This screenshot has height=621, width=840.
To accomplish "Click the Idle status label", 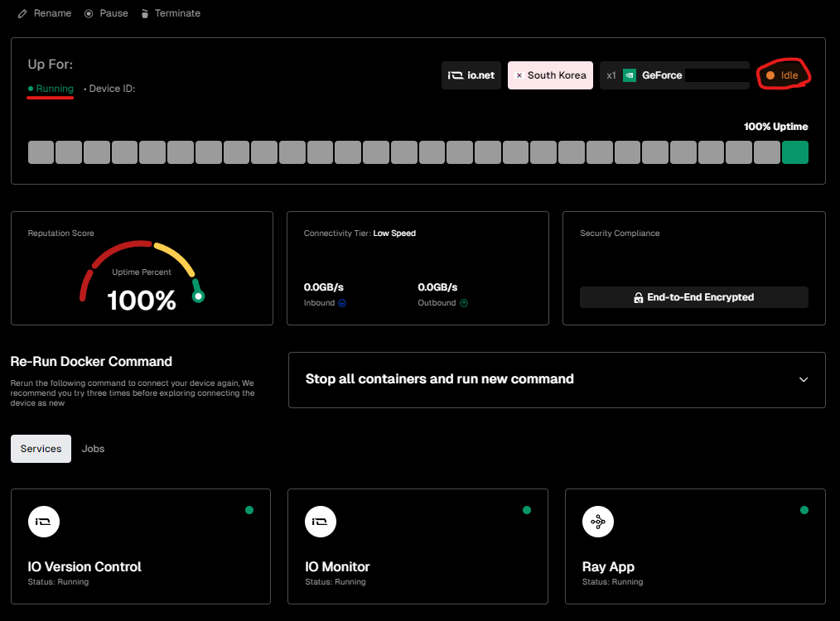I will coord(789,75).
